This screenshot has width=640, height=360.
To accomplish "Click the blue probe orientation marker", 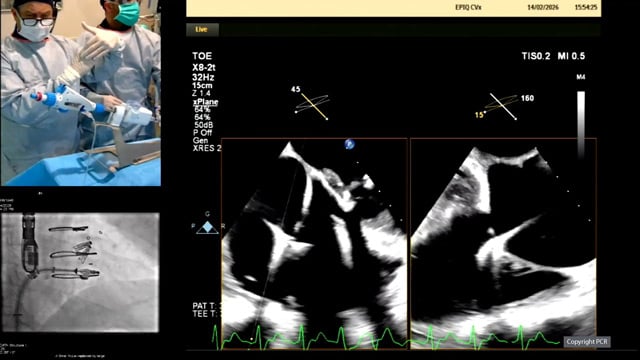I will 349,144.
